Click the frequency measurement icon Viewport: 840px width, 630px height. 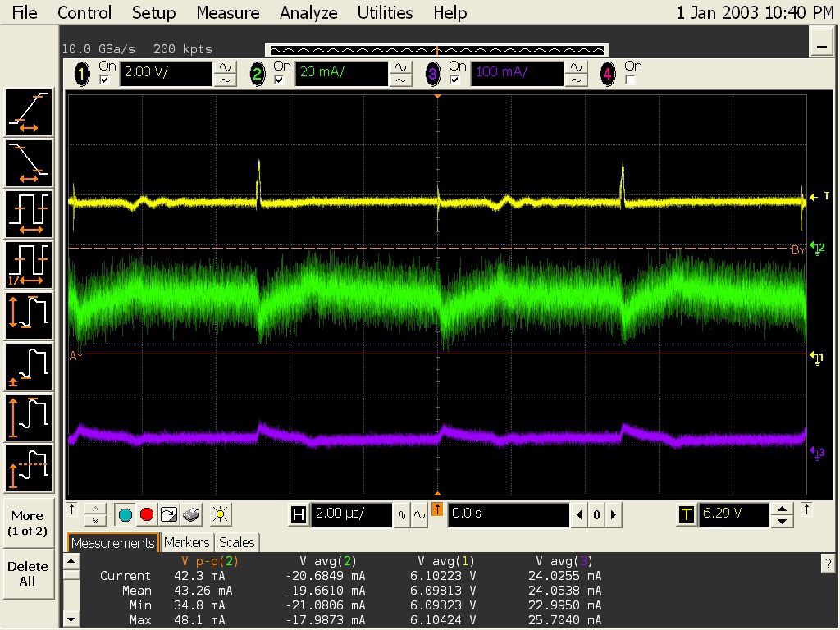[x=29, y=263]
